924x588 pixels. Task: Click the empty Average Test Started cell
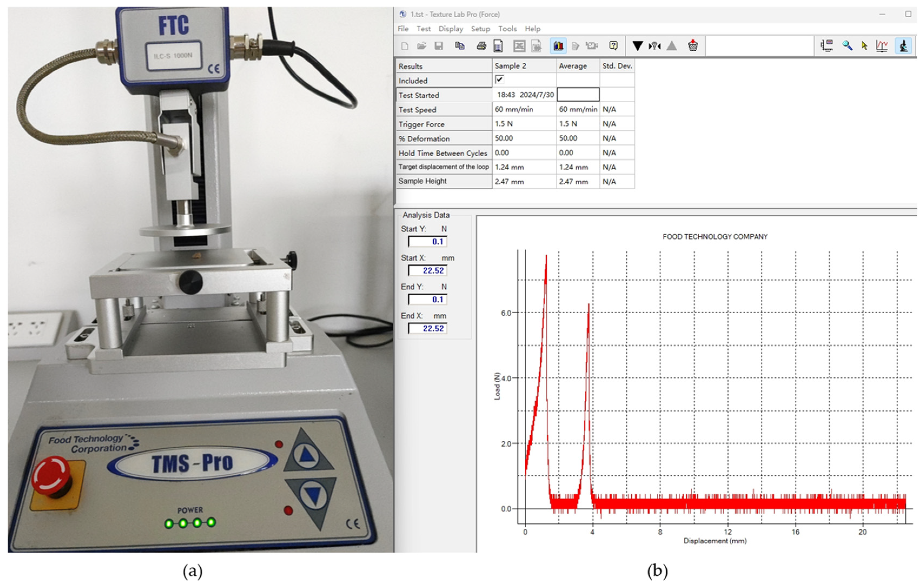click(578, 94)
